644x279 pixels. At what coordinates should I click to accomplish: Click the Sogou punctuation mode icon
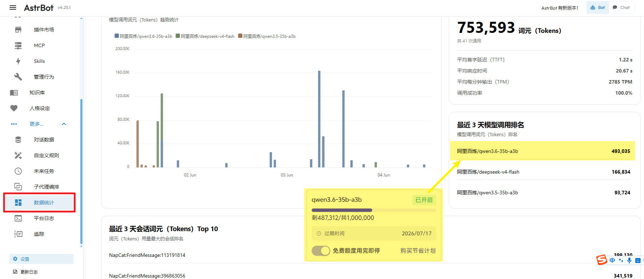point(621,260)
